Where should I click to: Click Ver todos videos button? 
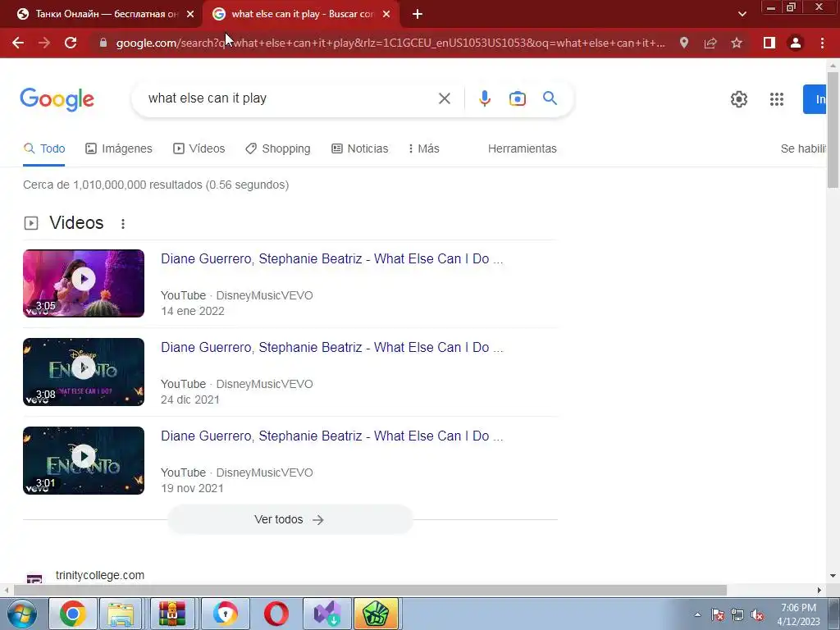290,519
